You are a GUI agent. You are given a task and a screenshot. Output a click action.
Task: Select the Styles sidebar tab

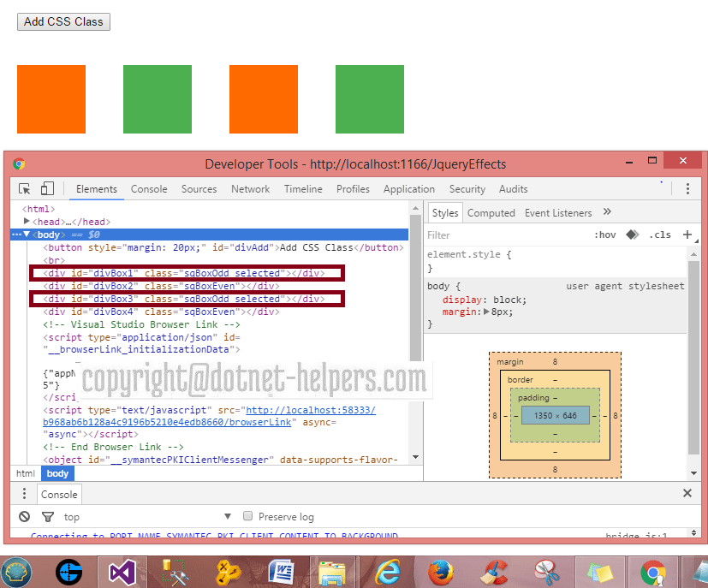tap(445, 213)
